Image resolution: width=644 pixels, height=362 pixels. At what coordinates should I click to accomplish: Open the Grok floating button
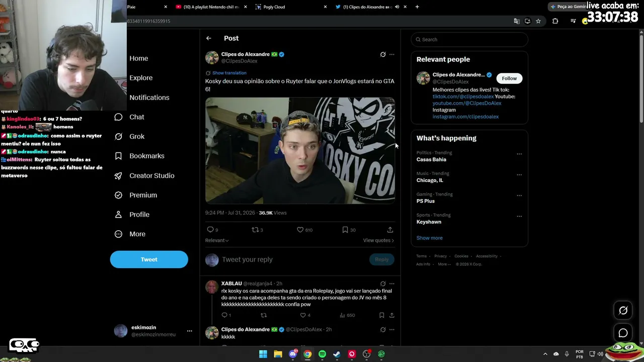pos(623,310)
